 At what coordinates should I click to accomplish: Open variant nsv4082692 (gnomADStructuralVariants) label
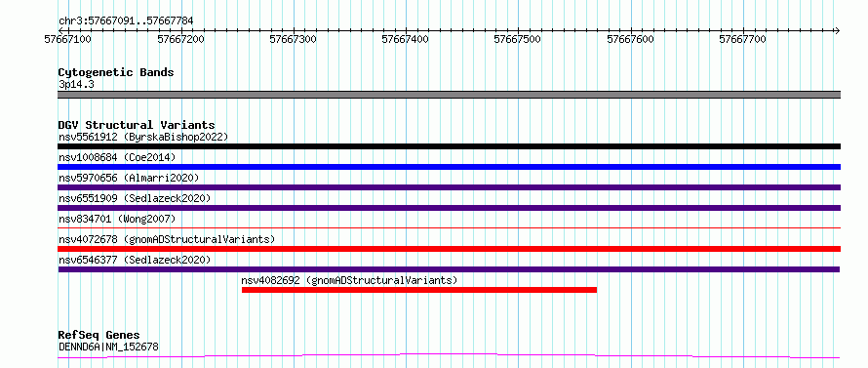click(x=350, y=280)
